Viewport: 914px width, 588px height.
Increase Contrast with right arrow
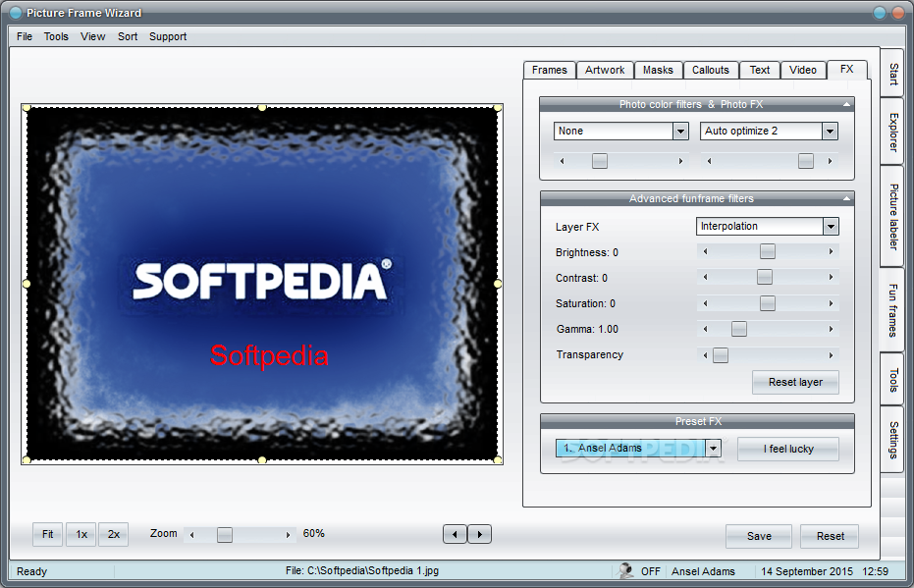[x=831, y=278]
